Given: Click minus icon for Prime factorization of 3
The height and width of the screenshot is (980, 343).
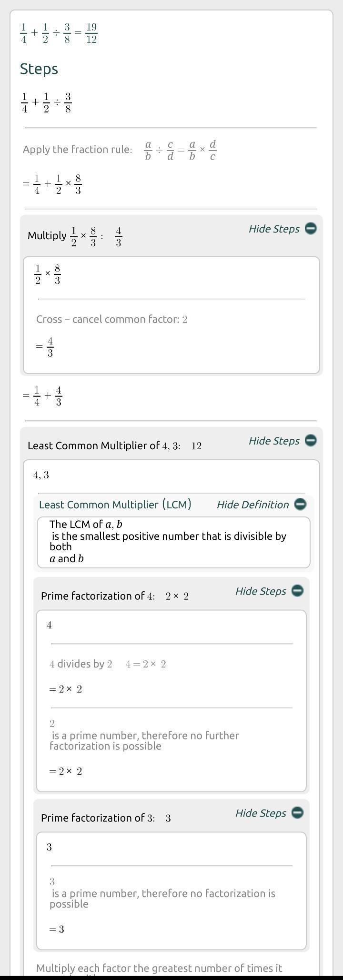Looking at the screenshot, I should (297, 813).
